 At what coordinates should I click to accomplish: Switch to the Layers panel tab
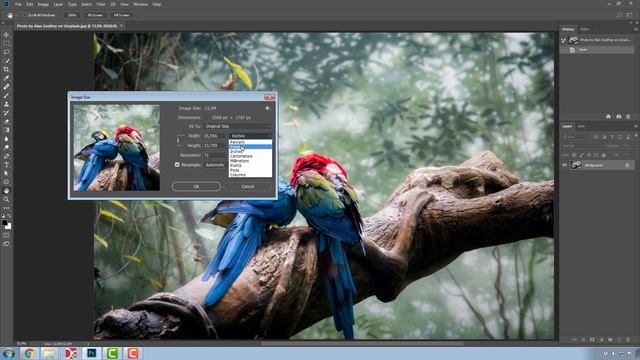click(x=567, y=126)
